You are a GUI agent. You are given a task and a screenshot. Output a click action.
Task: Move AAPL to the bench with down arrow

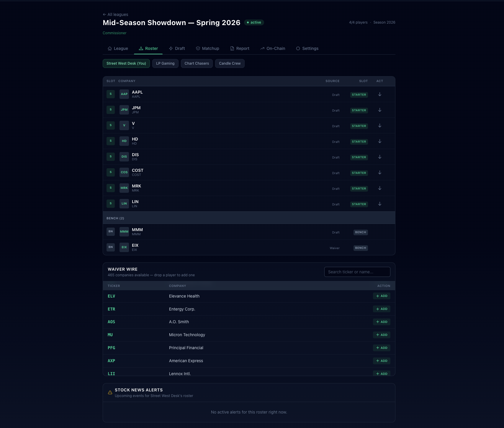point(380,94)
